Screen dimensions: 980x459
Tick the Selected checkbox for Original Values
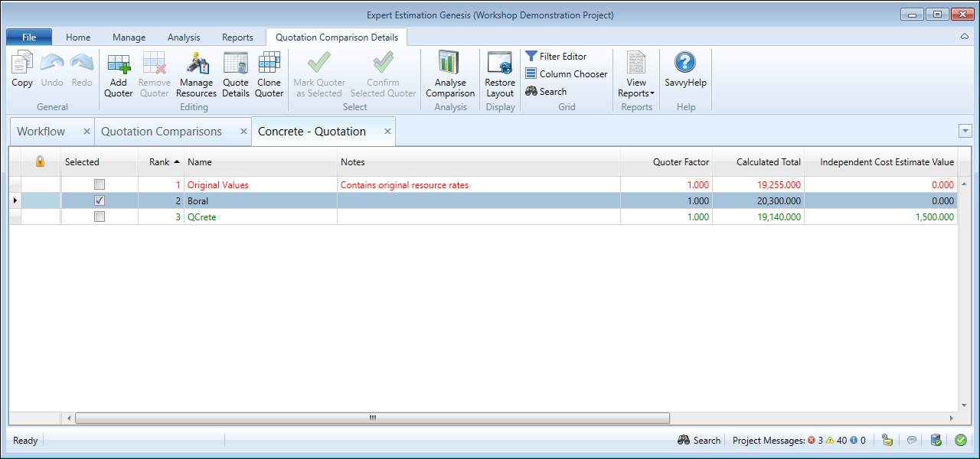coord(99,184)
